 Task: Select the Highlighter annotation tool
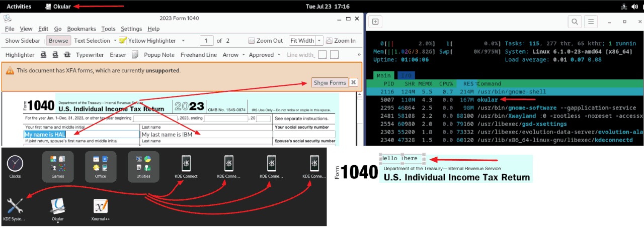pyautogui.click(x=20, y=55)
